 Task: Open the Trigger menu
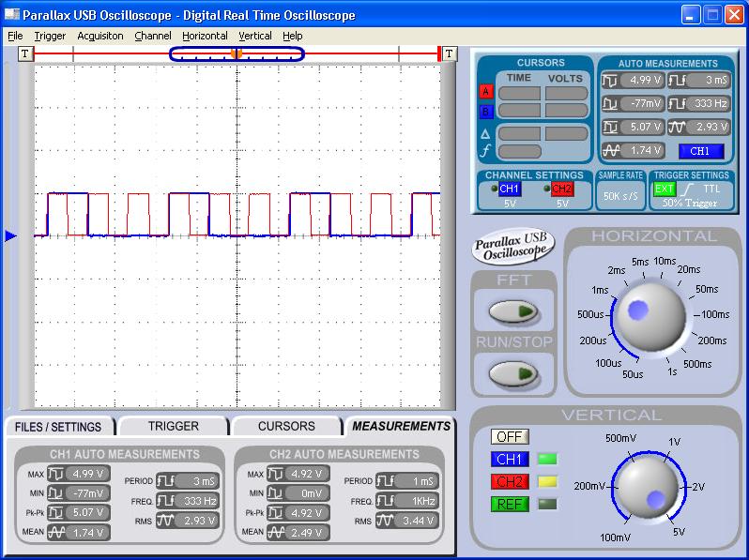click(x=50, y=36)
